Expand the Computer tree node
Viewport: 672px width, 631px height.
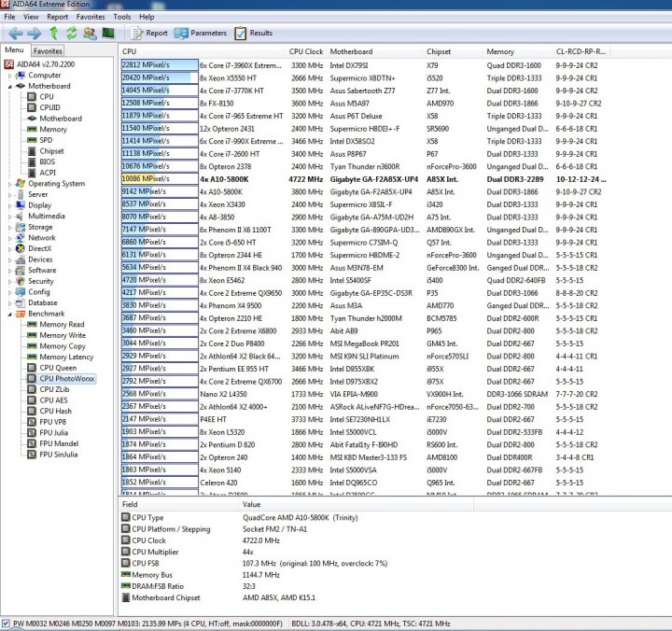tap(10, 76)
